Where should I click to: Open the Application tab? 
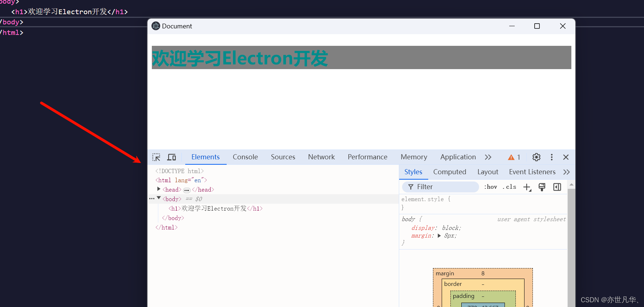tap(458, 157)
